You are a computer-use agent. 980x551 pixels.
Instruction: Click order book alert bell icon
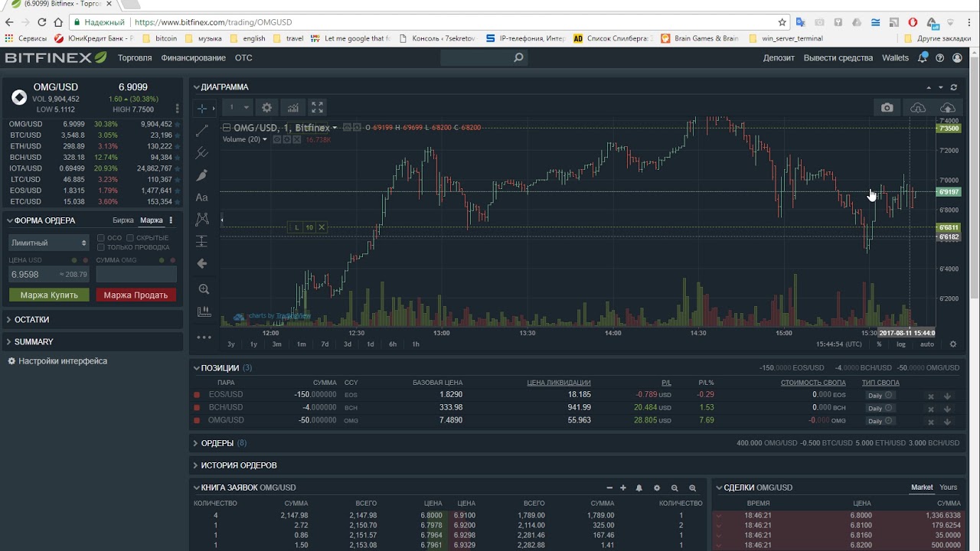(x=639, y=487)
